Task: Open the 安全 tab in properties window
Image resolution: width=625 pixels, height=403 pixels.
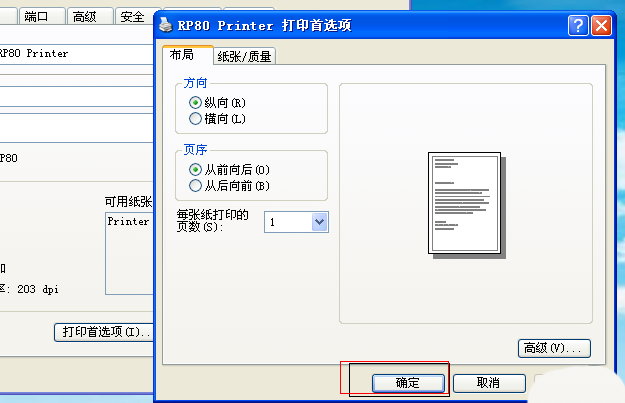Action: [x=136, y=17]
